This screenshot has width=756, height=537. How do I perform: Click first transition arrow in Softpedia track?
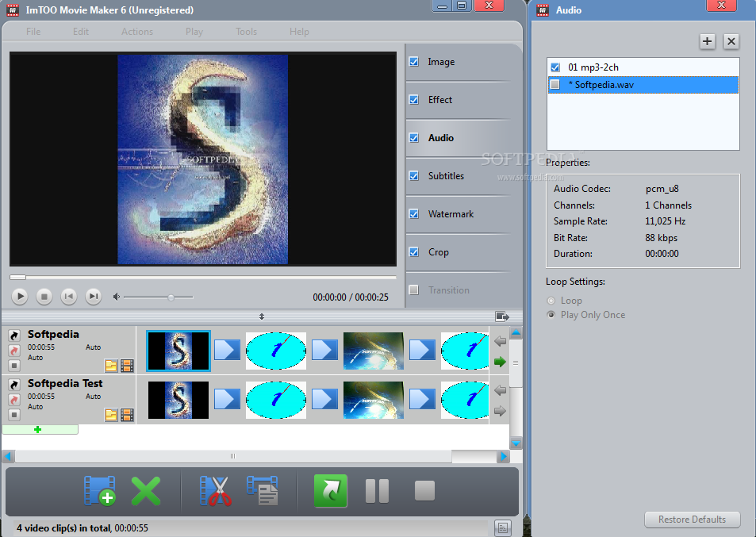[227, 351]
